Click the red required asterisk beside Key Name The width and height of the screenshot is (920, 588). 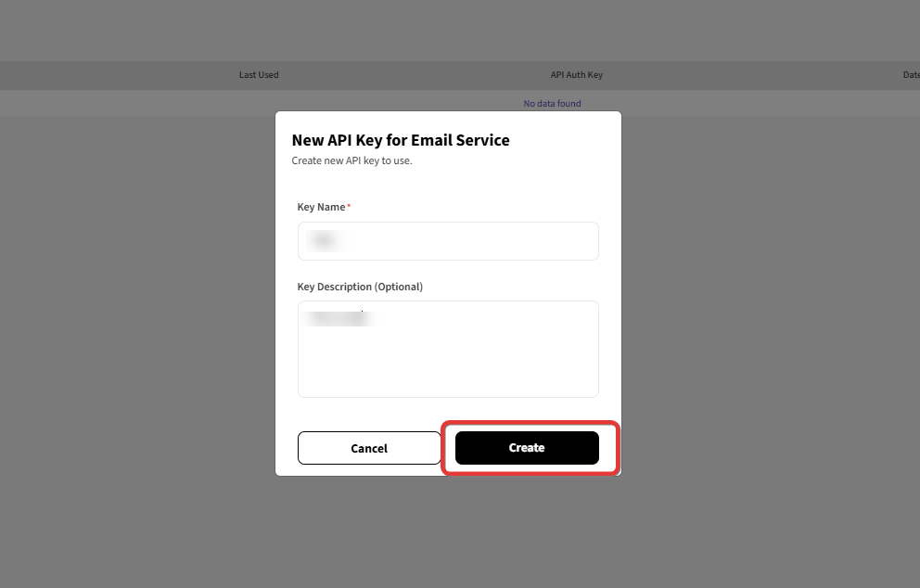pos(349,205)
